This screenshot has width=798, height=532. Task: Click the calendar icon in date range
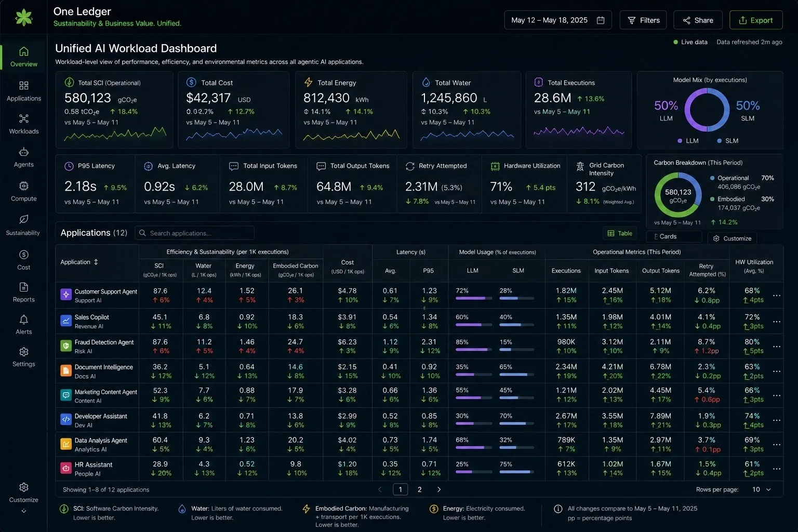601,20
